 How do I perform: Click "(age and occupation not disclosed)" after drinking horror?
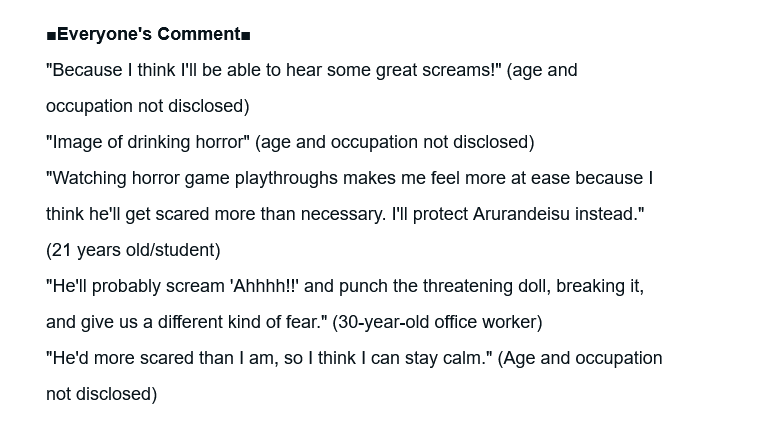click(394, 142)
